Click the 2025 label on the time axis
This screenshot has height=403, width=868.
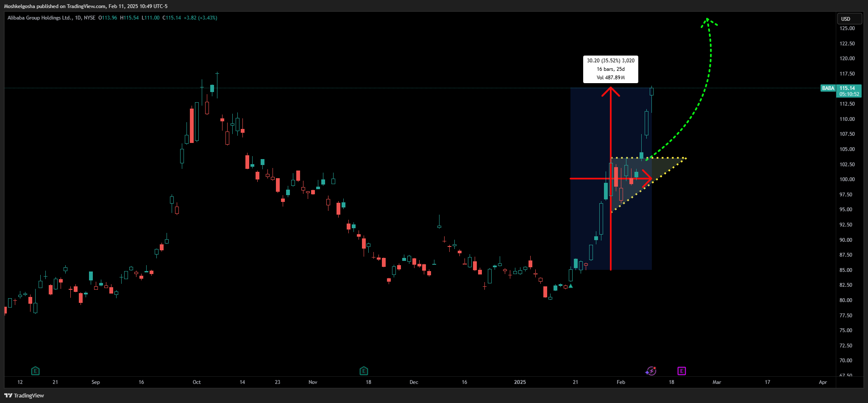(x=520, y=382)
